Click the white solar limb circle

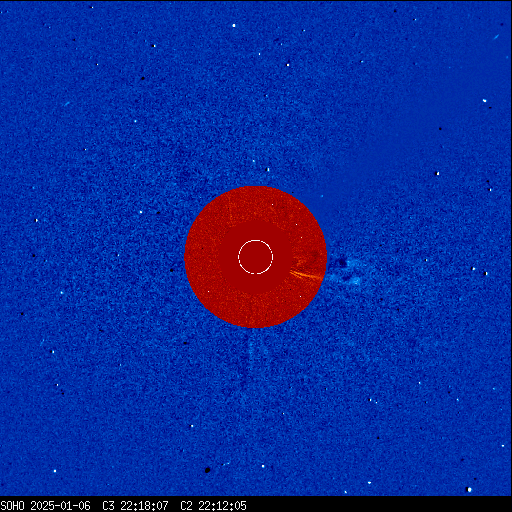pos(256,257)
